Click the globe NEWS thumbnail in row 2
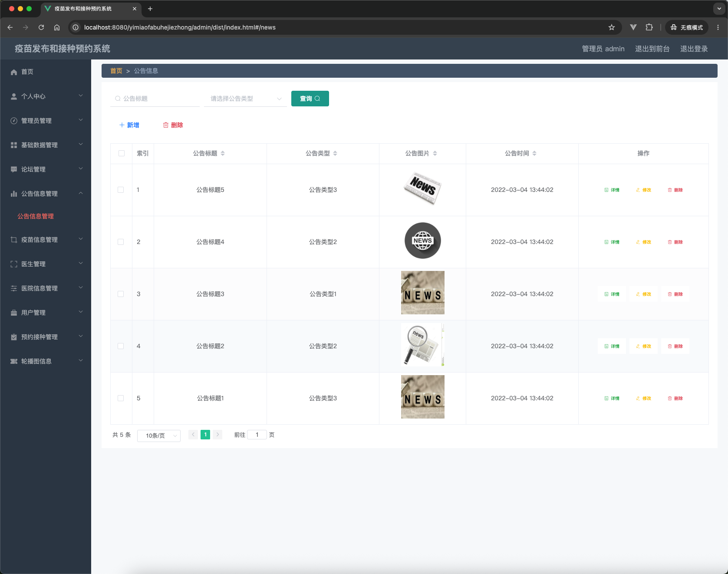 pos(423,241)
